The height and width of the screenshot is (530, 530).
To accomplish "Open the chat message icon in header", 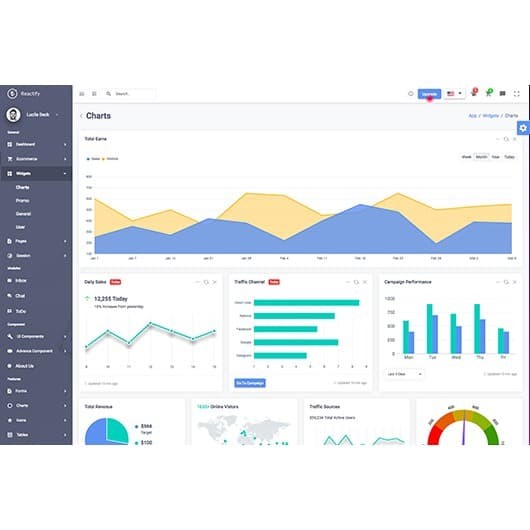I will tap(503, 93).
